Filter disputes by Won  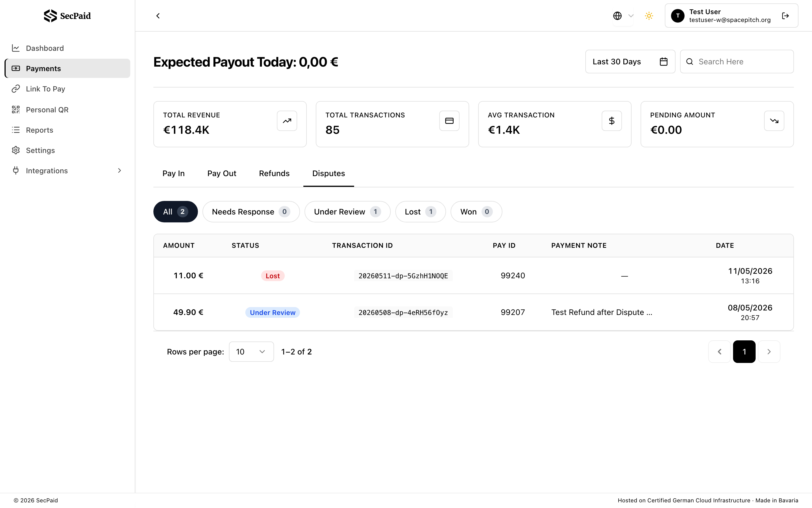coord(476,212)
